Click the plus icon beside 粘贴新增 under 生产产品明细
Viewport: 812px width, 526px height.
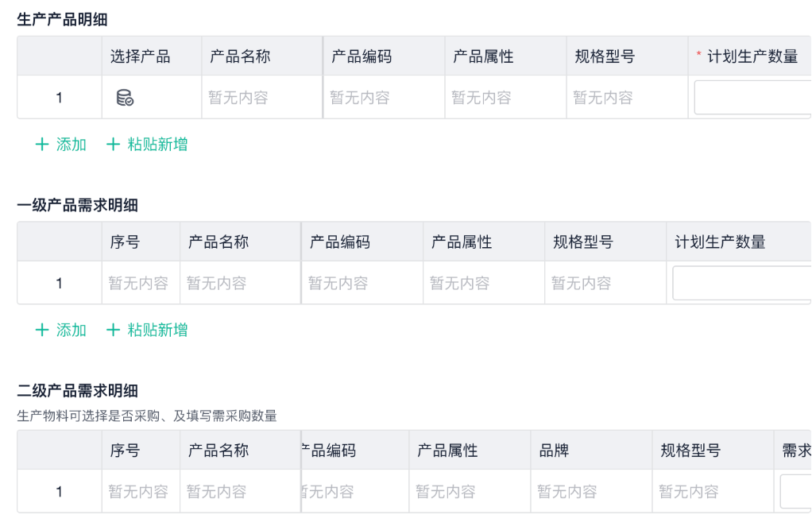[114, 145]
